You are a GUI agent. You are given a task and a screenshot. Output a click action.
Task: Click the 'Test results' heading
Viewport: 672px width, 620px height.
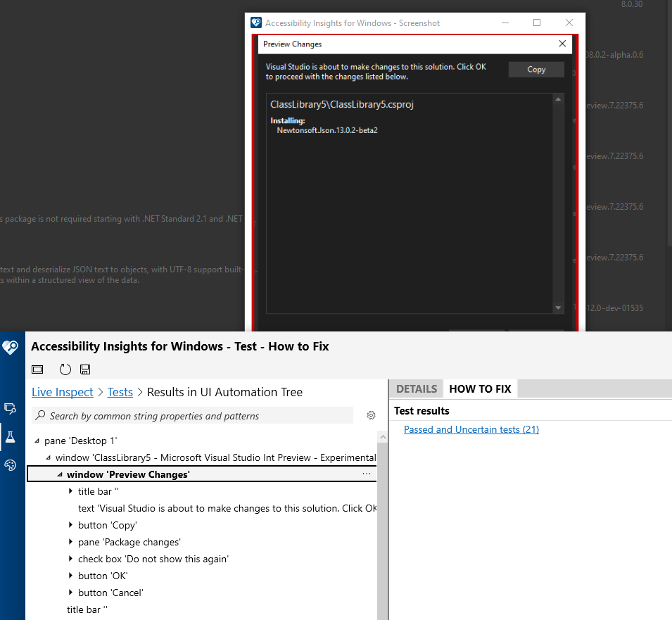(x=421, y=411)
